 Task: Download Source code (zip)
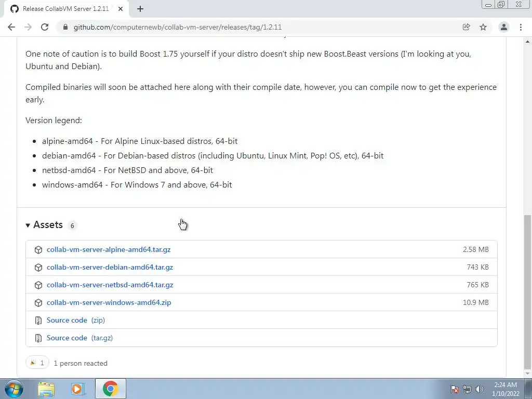tap(76, 320)
